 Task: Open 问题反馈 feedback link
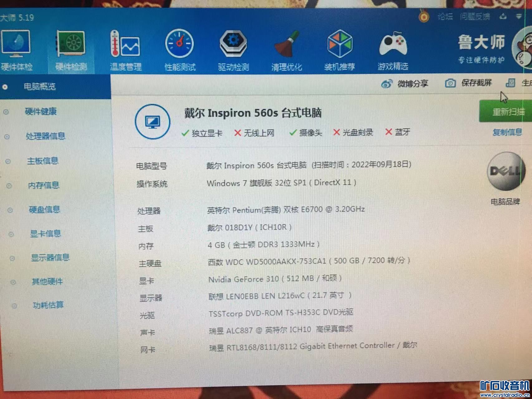[x=475, y=17]
